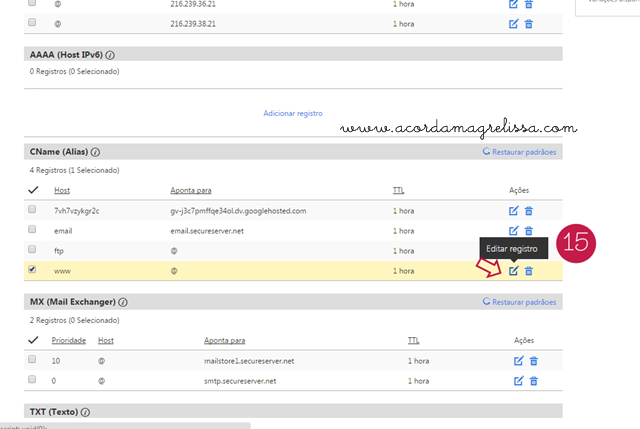Delete the email.secureserver.net CName record
This screenshot has height=429, width=640.
(529, 231)
